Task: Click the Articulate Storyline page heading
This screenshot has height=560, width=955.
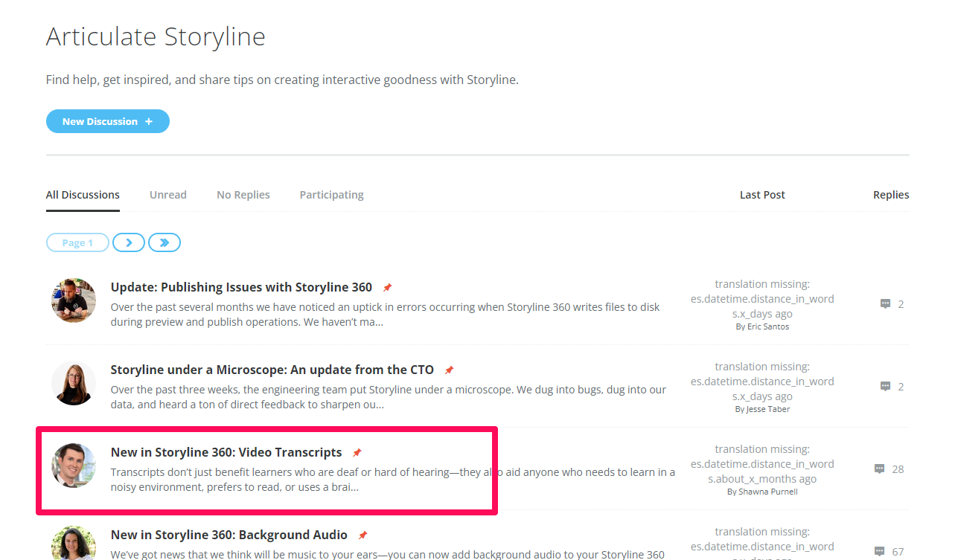Action: point(156,36)
